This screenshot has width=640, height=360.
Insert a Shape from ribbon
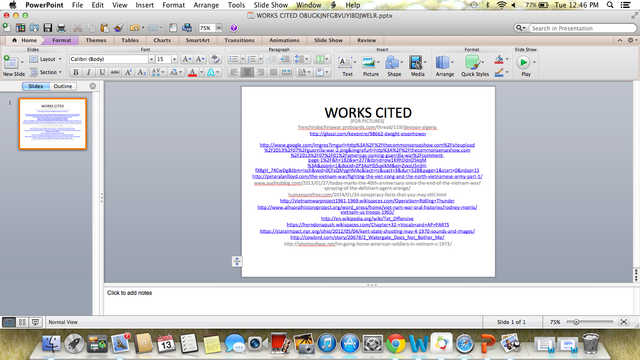click(394, 66)
